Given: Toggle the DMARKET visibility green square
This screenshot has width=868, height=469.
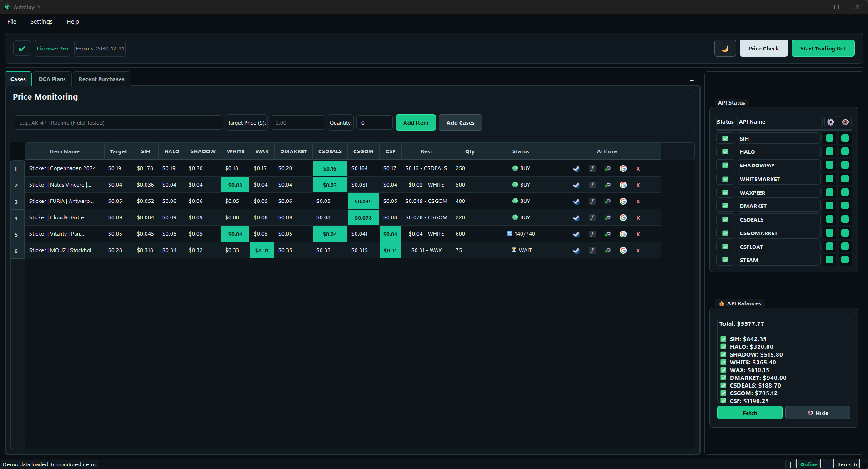Looking at the screenshot, I should 845,206.
